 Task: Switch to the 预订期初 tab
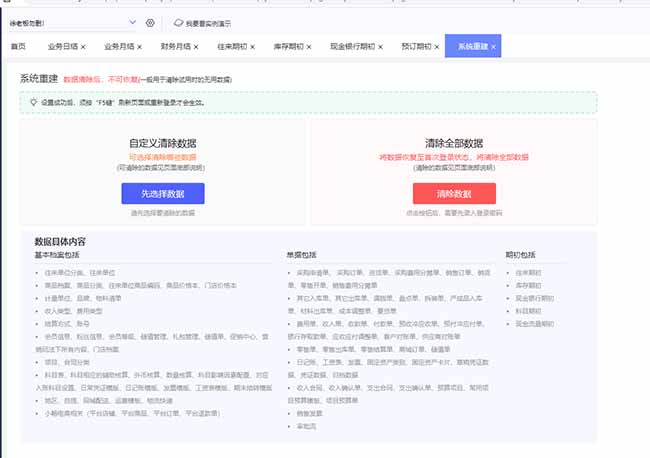(x=416, y=46)
